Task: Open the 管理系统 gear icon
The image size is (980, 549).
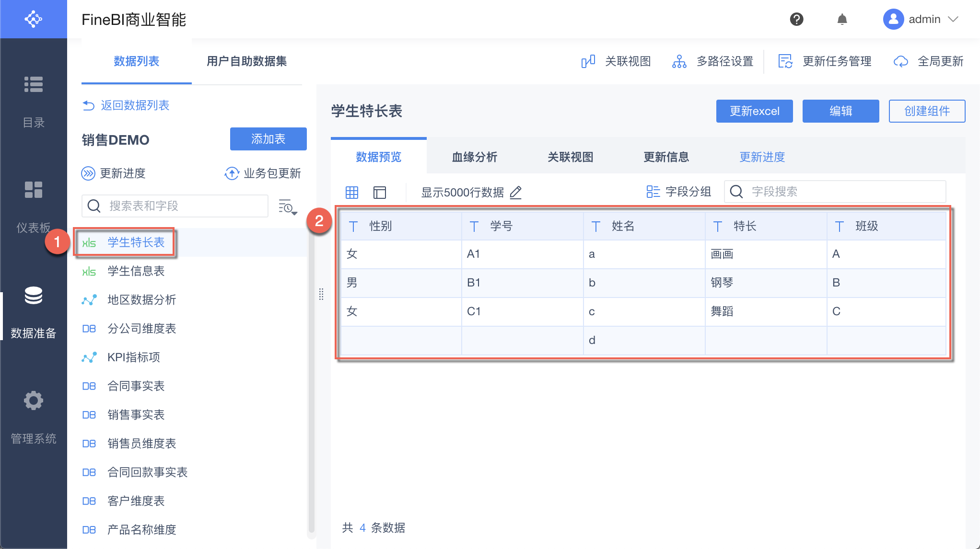Action: click(x=34, y=400)
